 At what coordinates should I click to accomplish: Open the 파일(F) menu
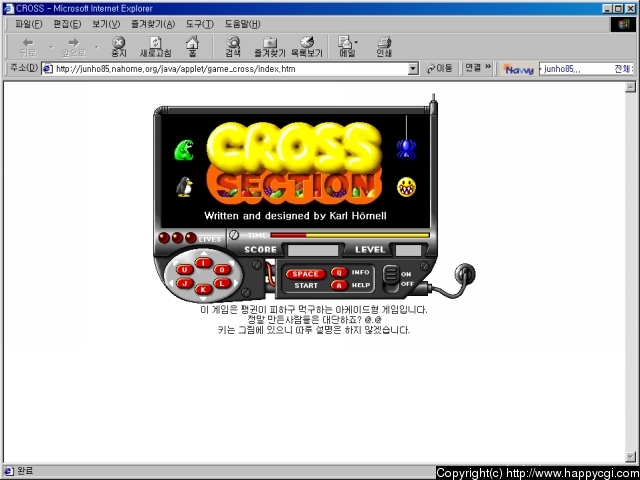[x=29, y=24]
